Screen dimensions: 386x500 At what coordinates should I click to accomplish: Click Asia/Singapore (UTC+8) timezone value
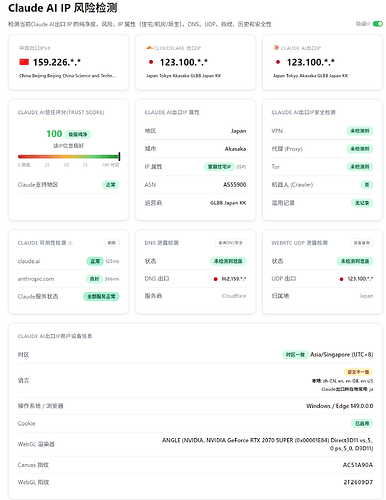click(x=342, y=355)
